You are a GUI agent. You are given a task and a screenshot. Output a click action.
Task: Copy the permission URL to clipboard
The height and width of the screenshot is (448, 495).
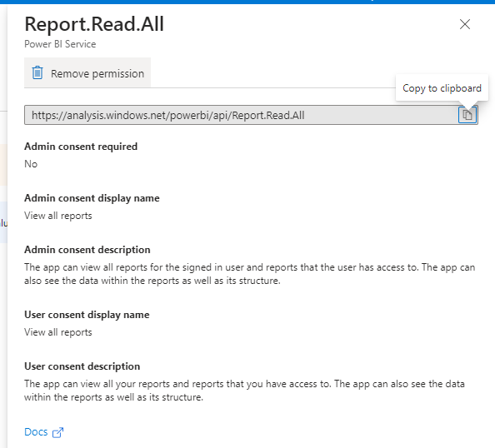[x=467, y=115]
